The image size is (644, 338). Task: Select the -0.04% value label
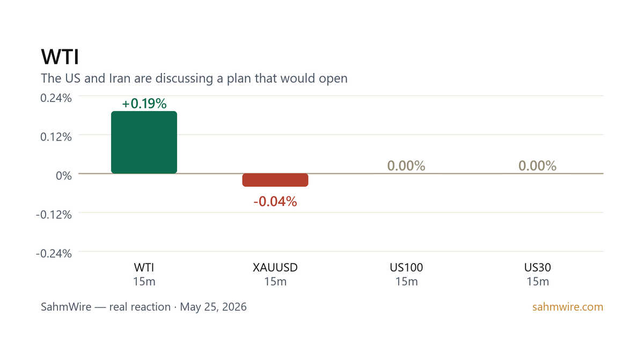[x=275, y=202]
